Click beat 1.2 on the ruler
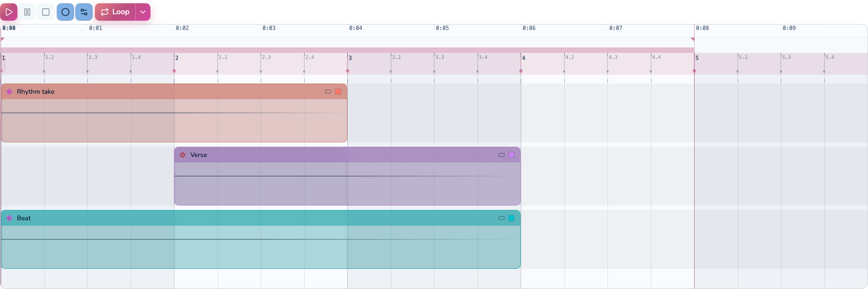 [50, 57]
